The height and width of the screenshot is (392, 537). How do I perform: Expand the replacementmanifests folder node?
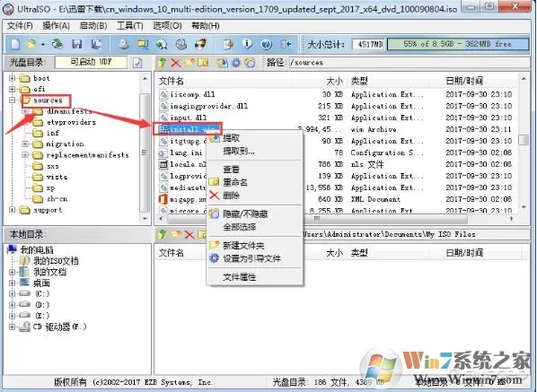[25, 155]
